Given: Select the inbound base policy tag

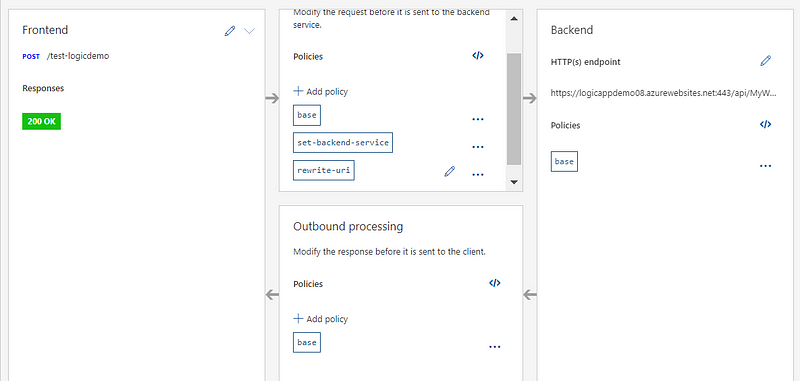Looking at the screenshot, I should point(307,115).
